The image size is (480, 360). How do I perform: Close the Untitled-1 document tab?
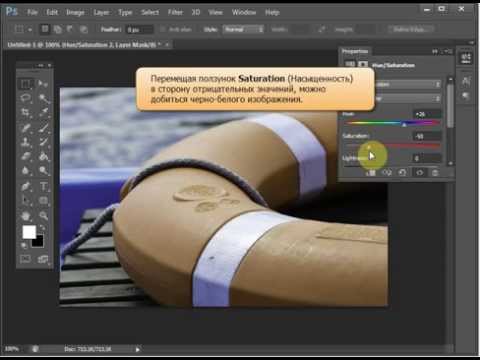pyautogui.click(x=167, y=44)
